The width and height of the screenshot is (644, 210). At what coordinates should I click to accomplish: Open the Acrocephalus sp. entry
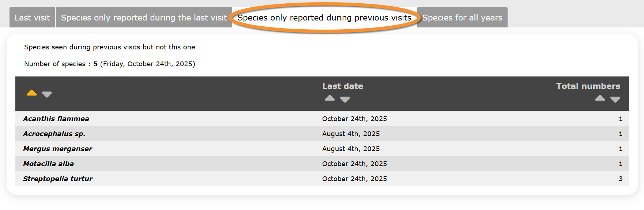54,134
